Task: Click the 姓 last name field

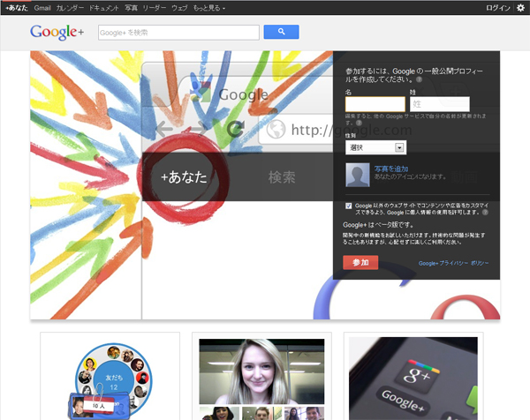Action: pyautogui.click(x=440, y=104)
